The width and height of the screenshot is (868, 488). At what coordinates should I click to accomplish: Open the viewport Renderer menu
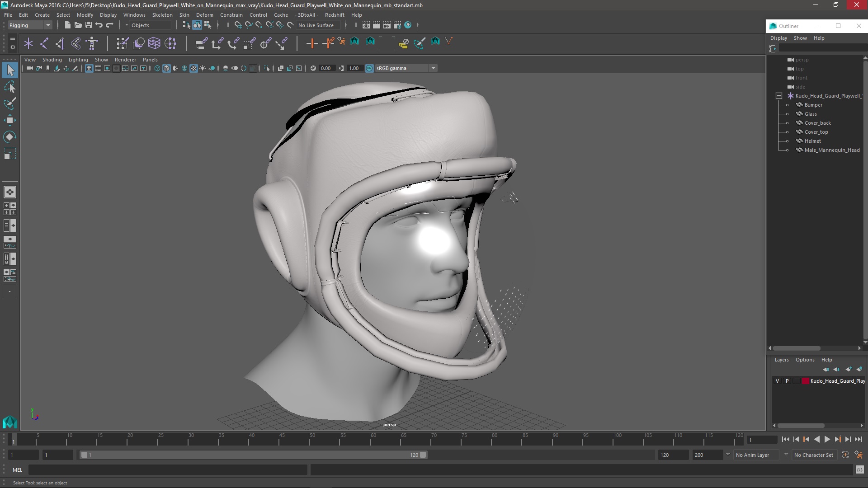point(125,60)
